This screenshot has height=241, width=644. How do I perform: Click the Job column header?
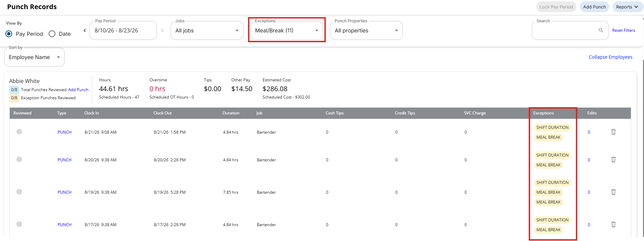[x=259, y=113]
